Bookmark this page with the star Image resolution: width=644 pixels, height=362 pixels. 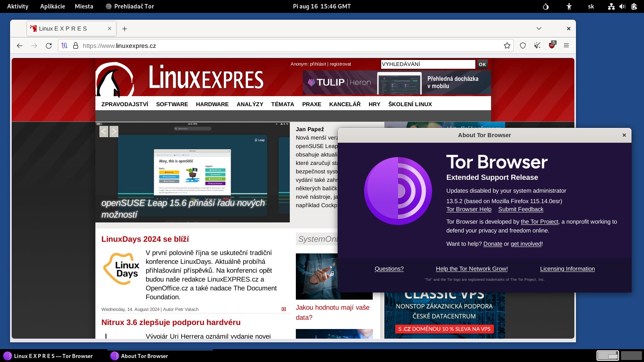(507, 46)
